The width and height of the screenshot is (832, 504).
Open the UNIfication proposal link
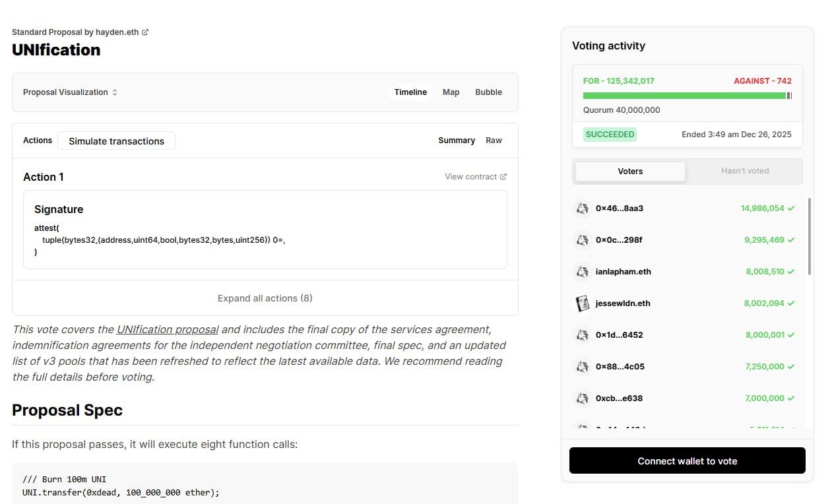tap(168, 329)
